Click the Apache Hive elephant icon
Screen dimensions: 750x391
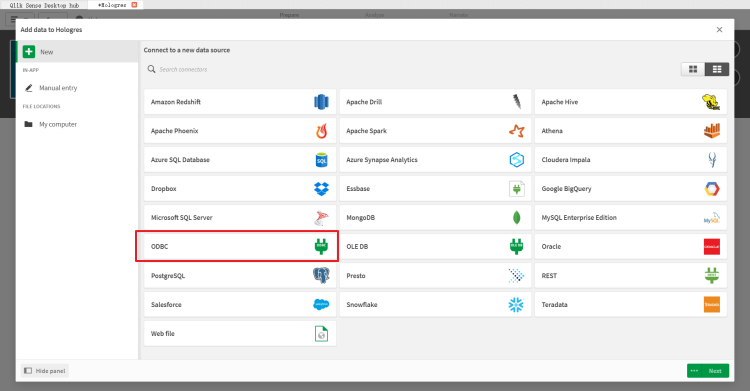[x=711, y=102]
